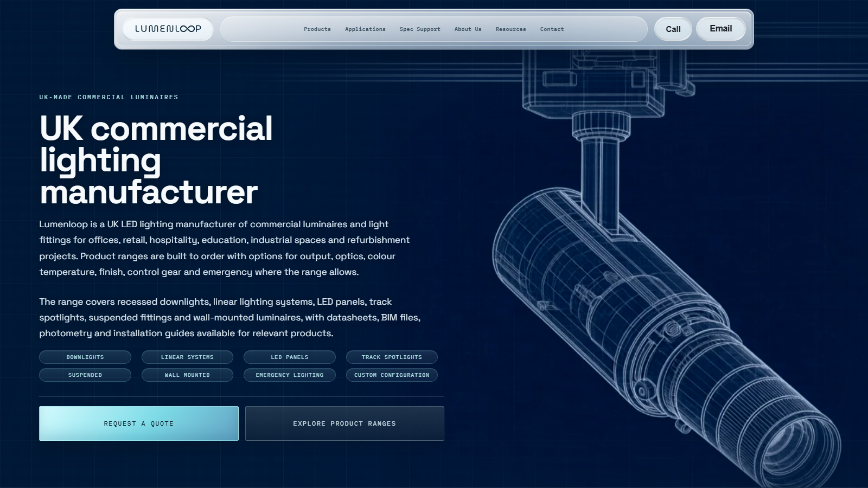The width and height of the screenshot is (868, 488).
Task: Select the Downlights category pill
Action: (x=85, y=357)
